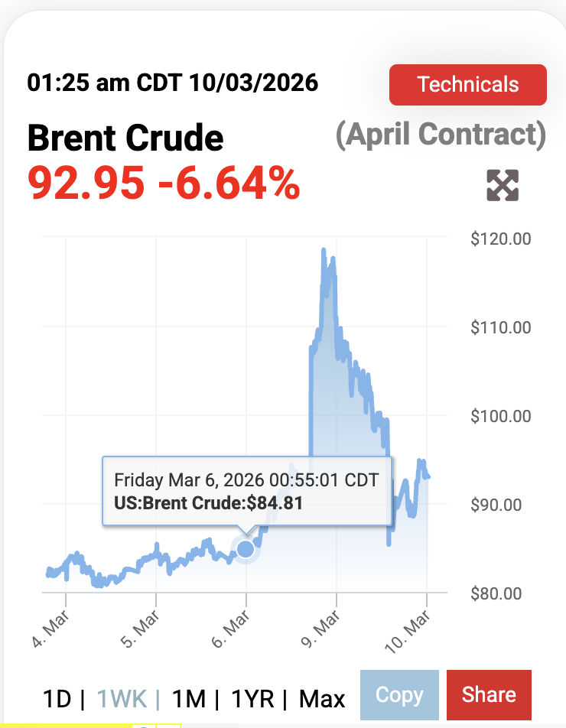Click the $120.00 axis label

tap(501, 239)
